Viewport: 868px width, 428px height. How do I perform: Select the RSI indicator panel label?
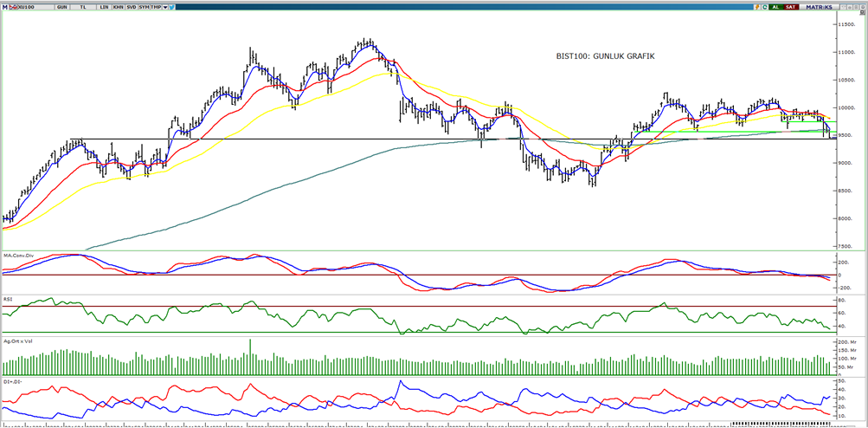(8, 298)
